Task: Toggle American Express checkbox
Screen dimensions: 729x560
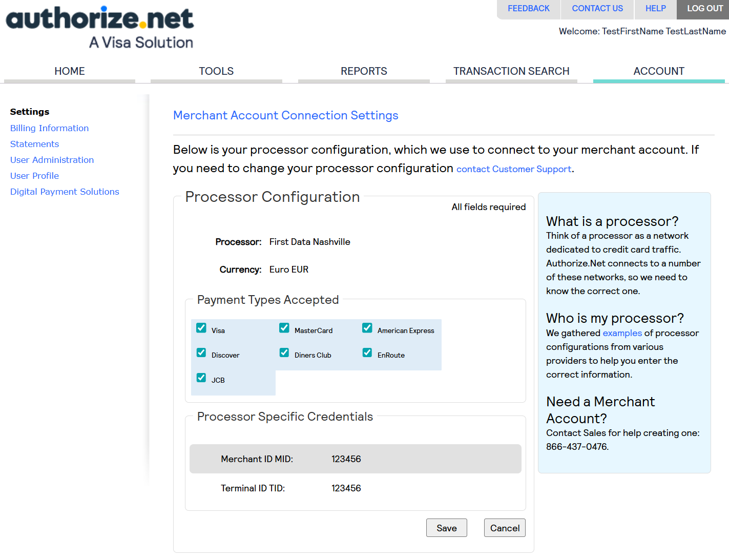Action: click(367, 328)
